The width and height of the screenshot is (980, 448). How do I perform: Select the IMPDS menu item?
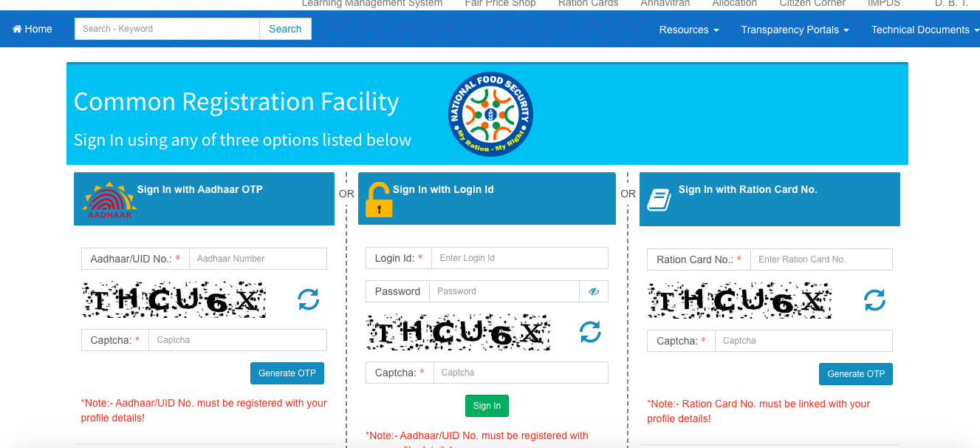click(883, 3)
